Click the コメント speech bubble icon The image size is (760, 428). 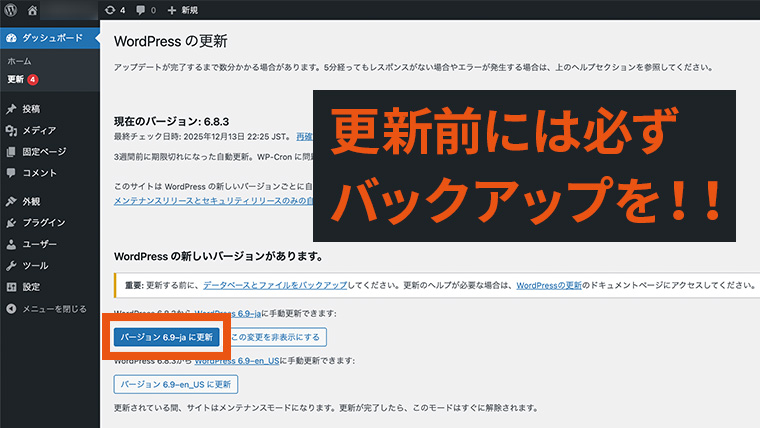(x=11, y=173)
